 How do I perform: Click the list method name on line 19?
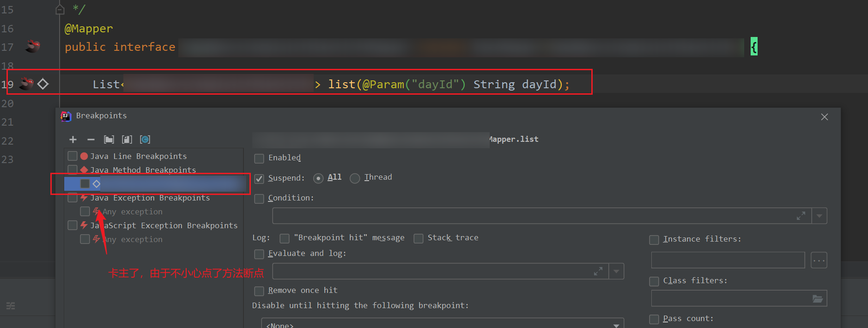[342, 84]
